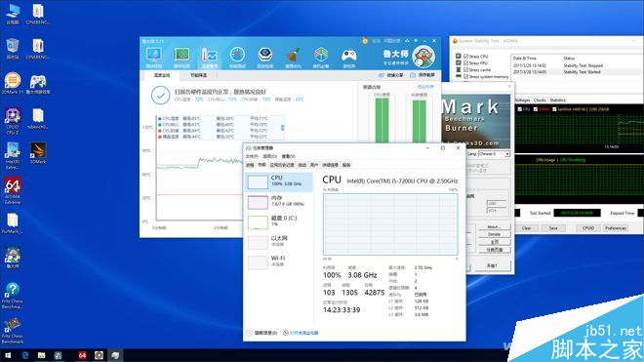This screenshot has height=362, width=644.
Task: Select the 节能降温 tab in Ludashi
Action: click(198, 75)
